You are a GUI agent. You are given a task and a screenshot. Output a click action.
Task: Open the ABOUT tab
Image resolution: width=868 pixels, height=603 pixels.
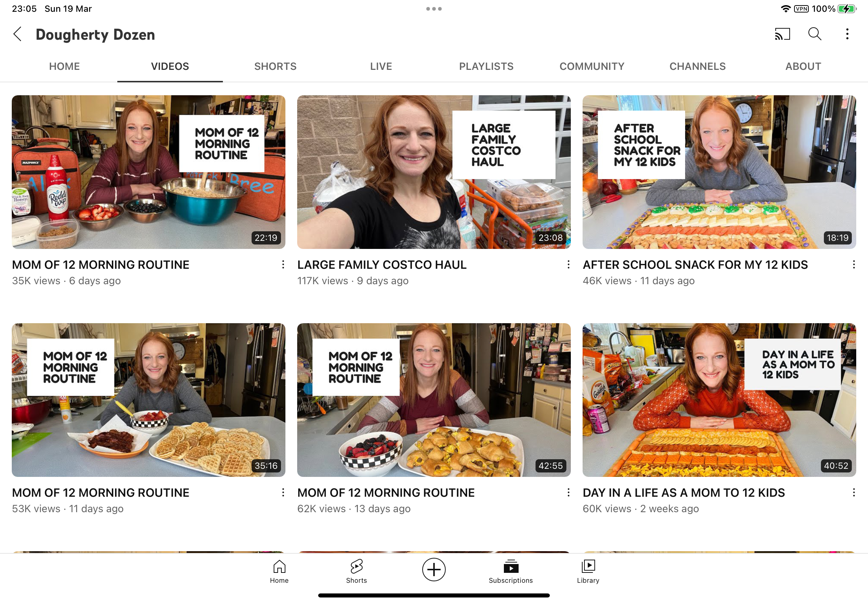pos(803,67)
